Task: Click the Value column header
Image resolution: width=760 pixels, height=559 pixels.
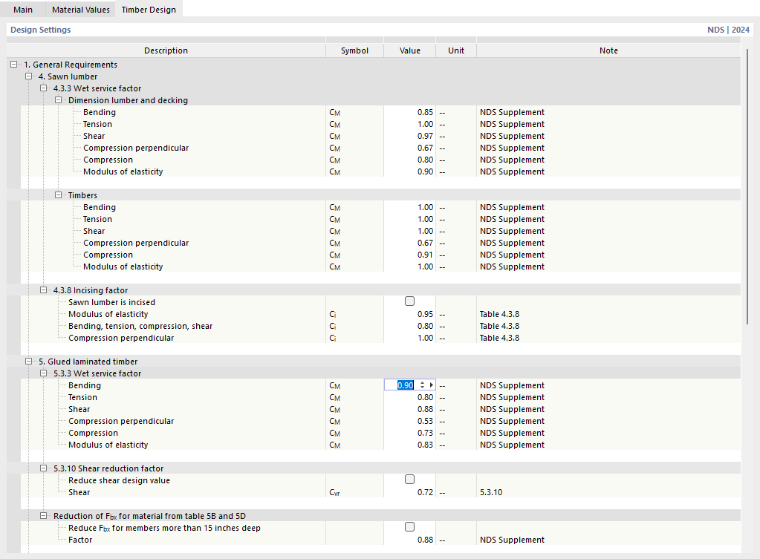Action: tap(410, 50)
